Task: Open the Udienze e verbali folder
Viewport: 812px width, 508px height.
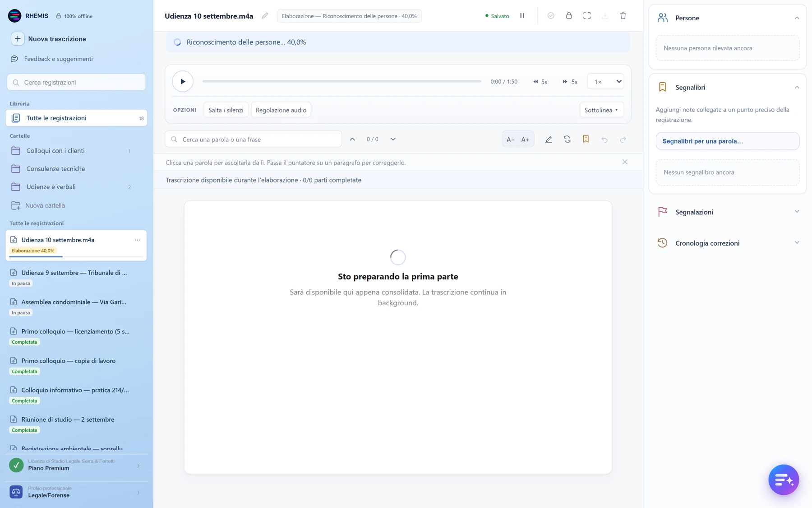Action: click(76, 187)
